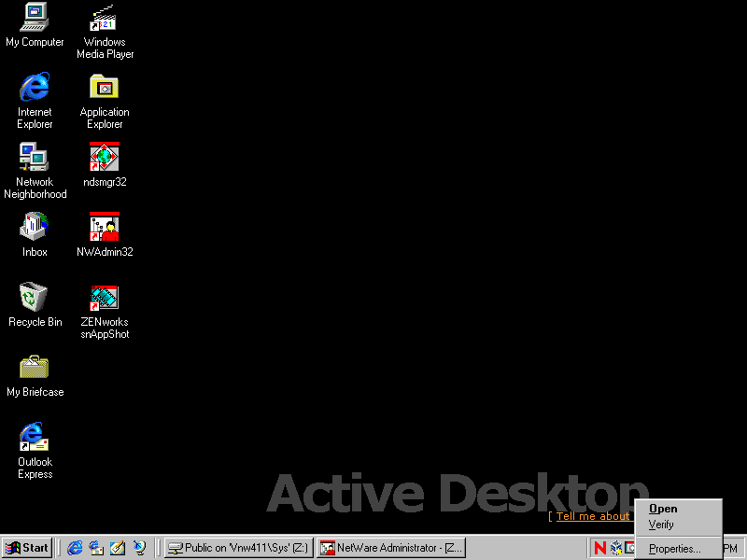Click Show Desktop in Quick Launch

pyautogui.click(x=118, y=548)
